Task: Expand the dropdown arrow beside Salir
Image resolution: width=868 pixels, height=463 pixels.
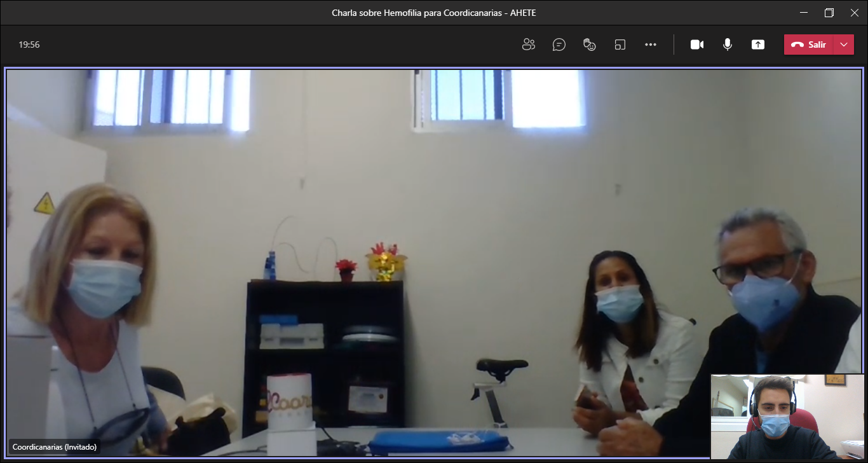Action: 844,45
